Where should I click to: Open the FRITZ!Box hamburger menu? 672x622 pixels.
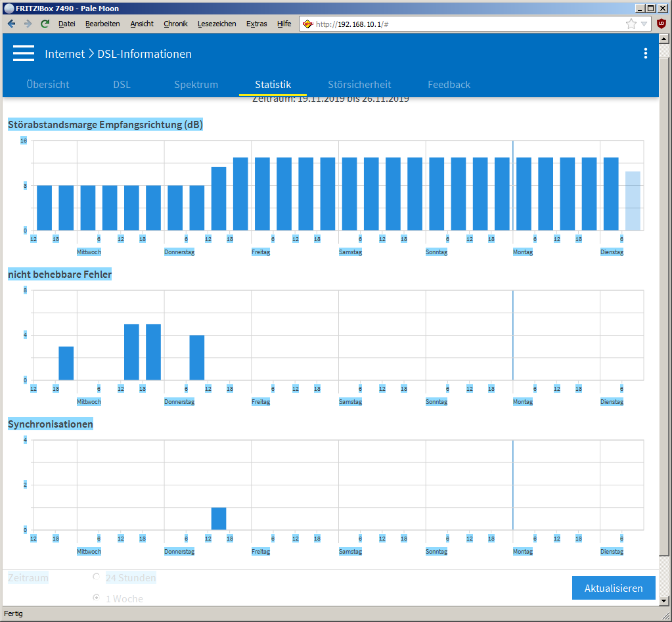point(24,54)
